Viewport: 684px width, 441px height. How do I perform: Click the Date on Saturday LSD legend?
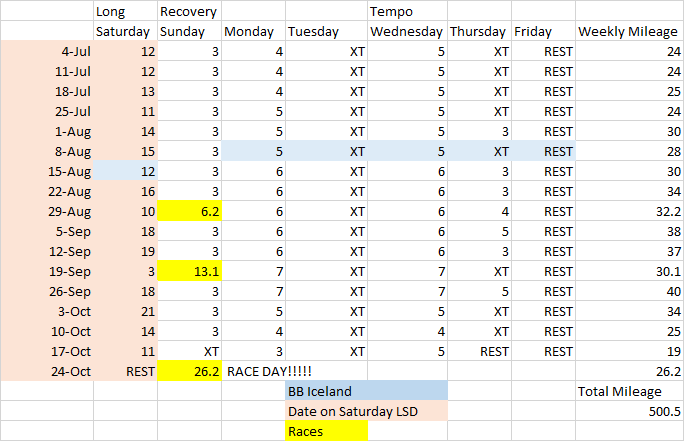pos(366,411)
